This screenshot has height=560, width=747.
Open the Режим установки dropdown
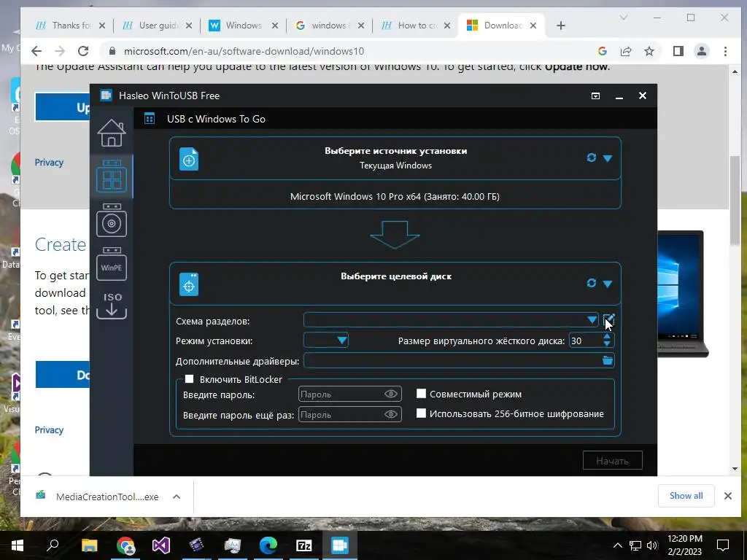point(326,341)
